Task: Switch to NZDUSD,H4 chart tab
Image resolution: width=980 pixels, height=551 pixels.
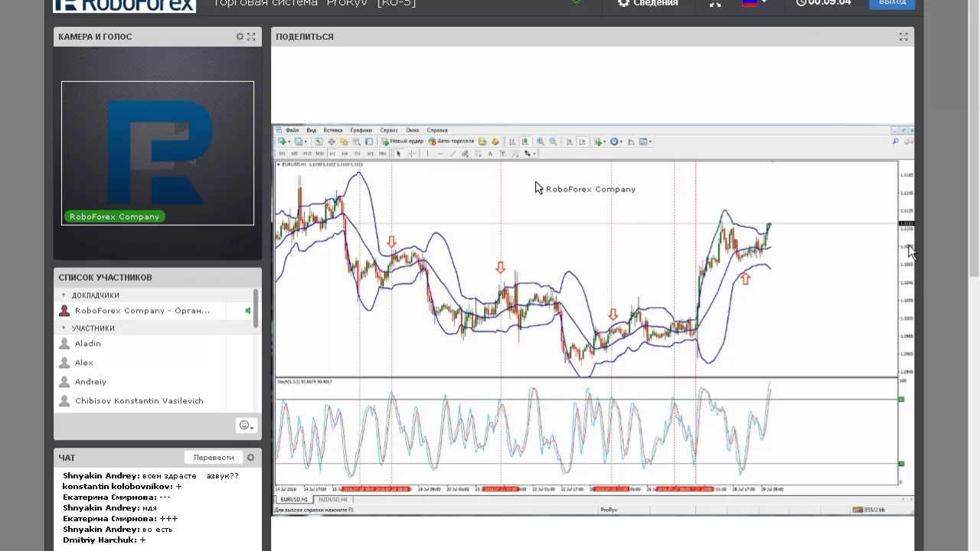Action: [x=332, y=499]
